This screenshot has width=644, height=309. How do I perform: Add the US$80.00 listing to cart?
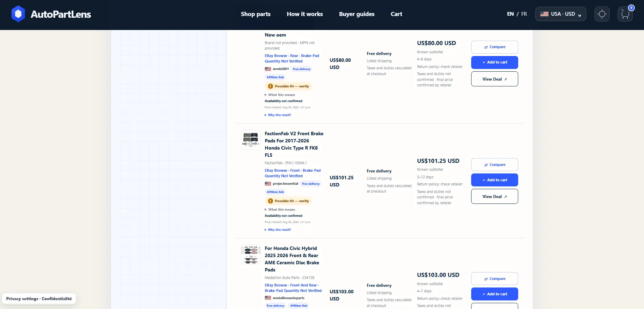(x=494, y=62)
